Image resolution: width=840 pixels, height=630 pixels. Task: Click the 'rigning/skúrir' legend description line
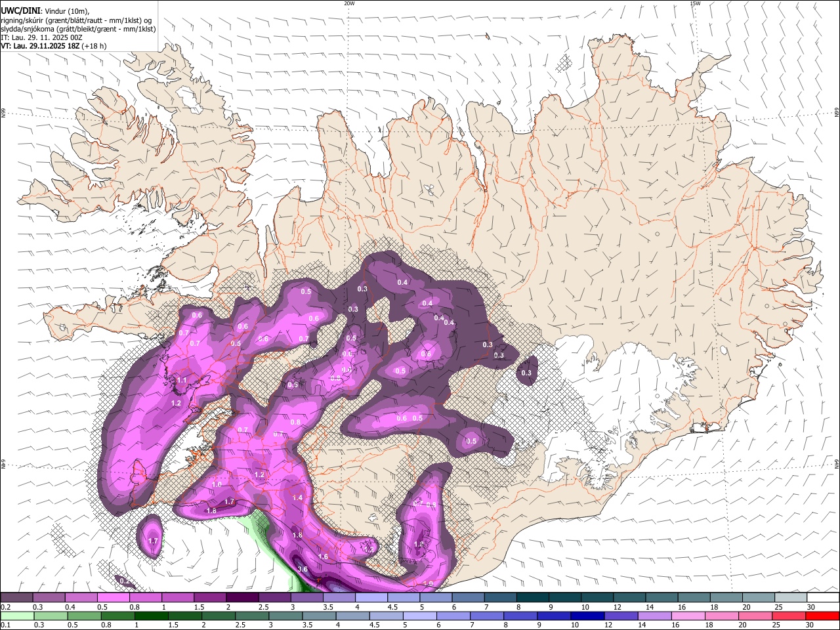[76, 20]
